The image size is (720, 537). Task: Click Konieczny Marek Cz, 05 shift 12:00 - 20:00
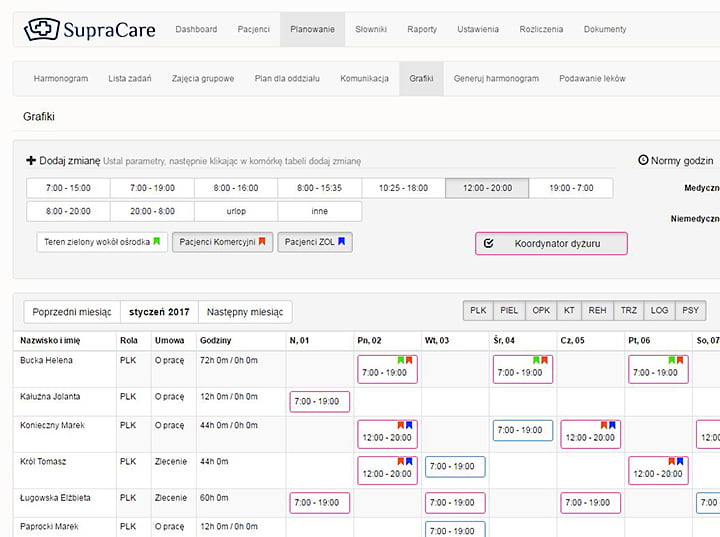pos(591,434)
